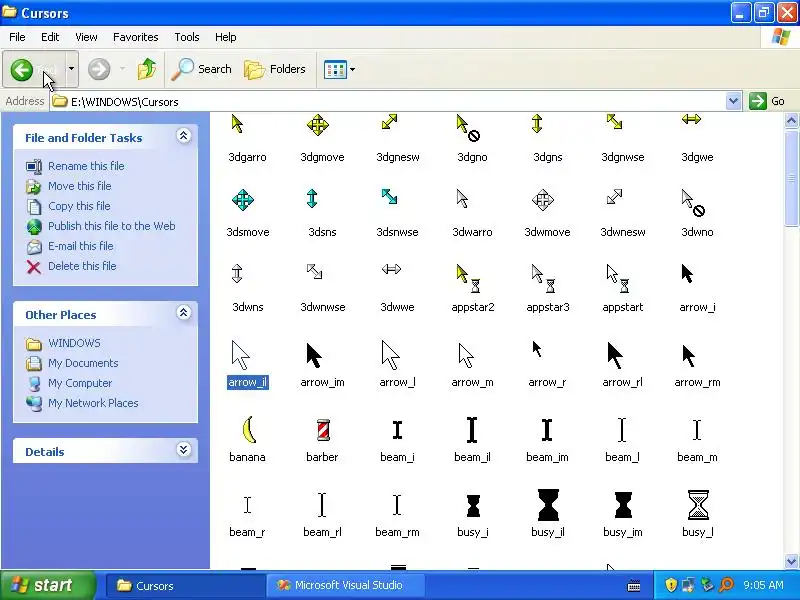Select the arrow_i cursor file icon

pos(687,274)
